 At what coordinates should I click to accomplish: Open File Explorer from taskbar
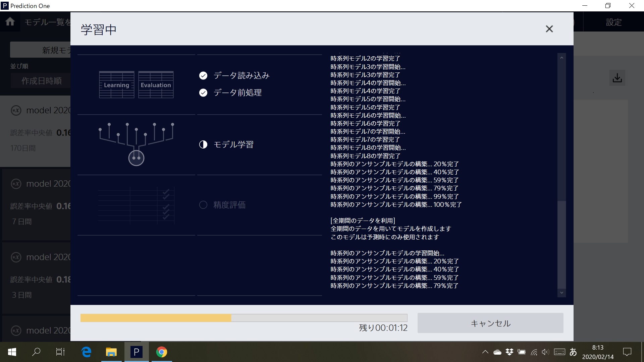point(111,352)
